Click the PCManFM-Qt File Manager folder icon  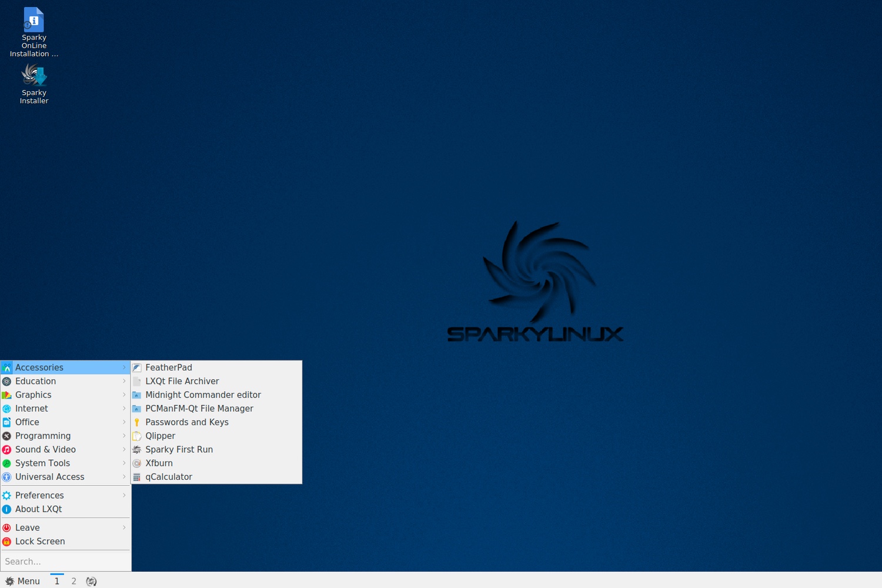[137, 409]
